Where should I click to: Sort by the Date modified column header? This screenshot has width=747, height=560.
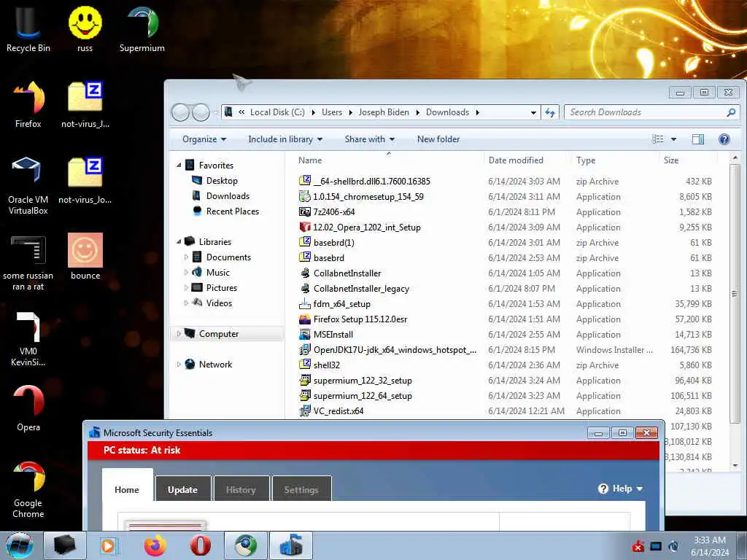(527, 160)
